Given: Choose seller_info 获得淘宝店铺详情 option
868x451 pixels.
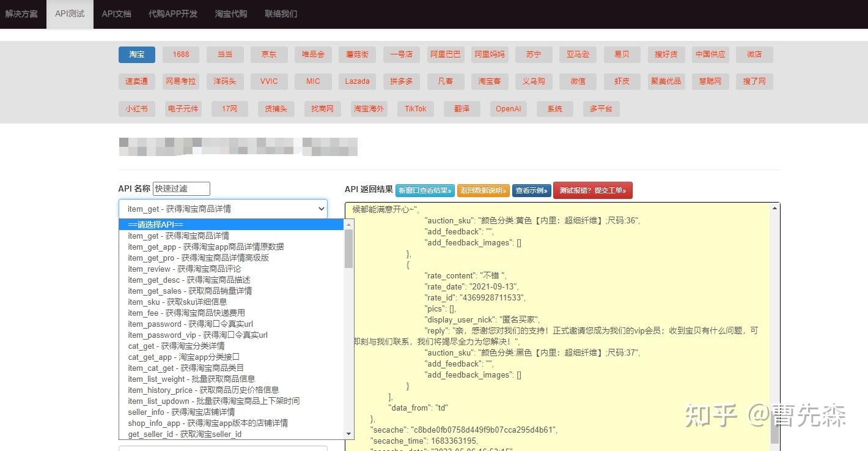Looking at the screenshot, I should click(182, 412).
